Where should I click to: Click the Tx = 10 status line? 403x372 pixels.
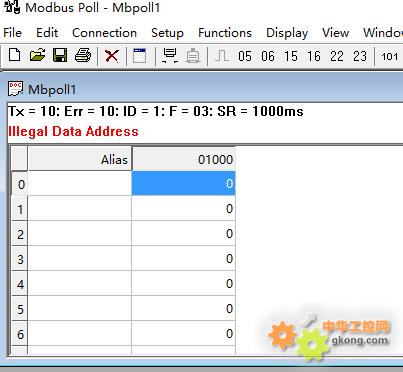156,111
